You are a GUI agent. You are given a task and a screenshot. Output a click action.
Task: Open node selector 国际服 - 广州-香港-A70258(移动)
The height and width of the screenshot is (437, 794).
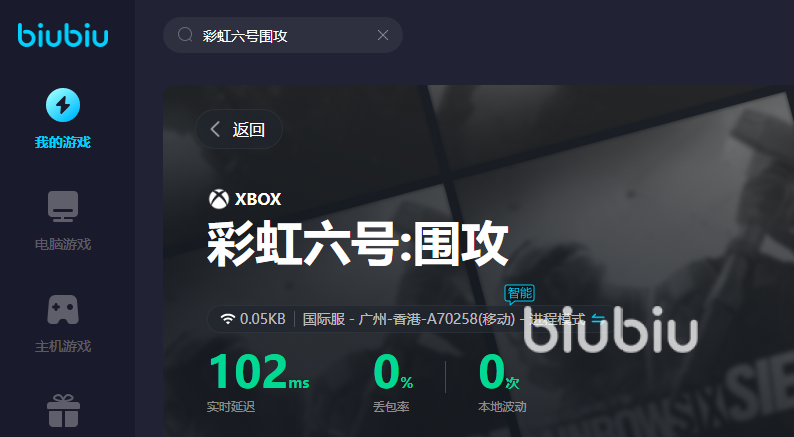[x=409, y=319]
